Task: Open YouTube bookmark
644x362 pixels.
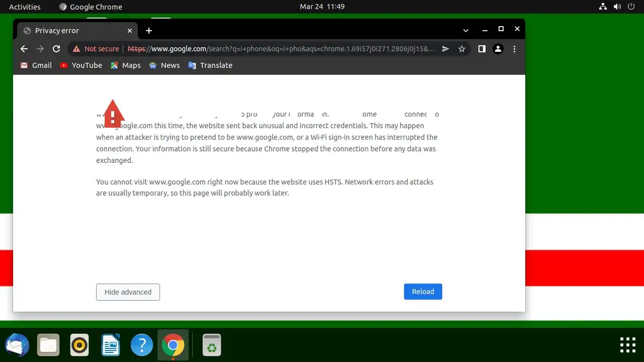Action: click(x=81, y=65)
